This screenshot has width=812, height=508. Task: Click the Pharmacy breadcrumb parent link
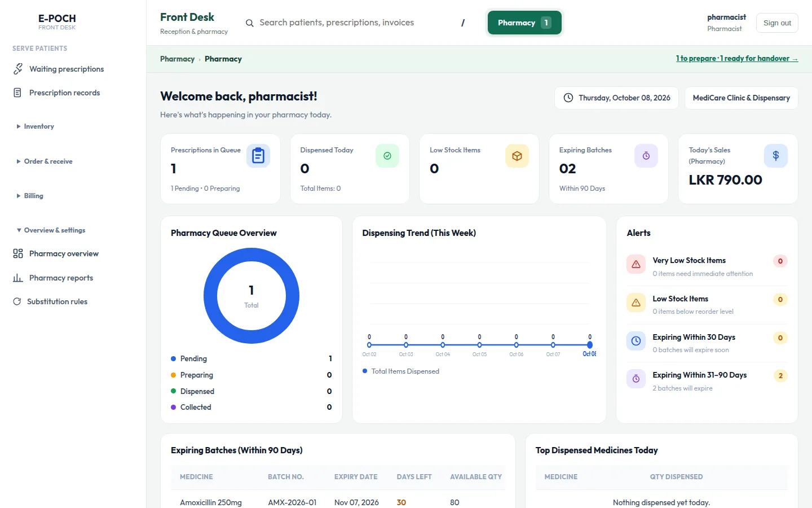click(x=177, y=59)
